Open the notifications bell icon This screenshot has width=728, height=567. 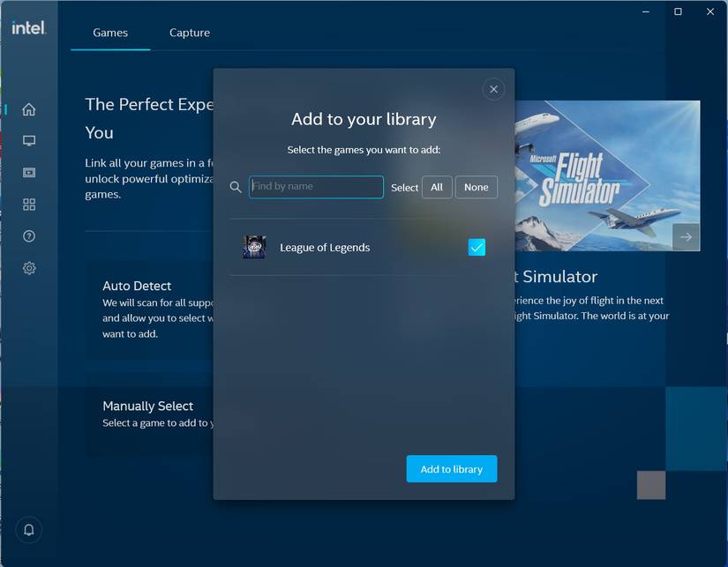pyautogui.click(x=29, y=530)
